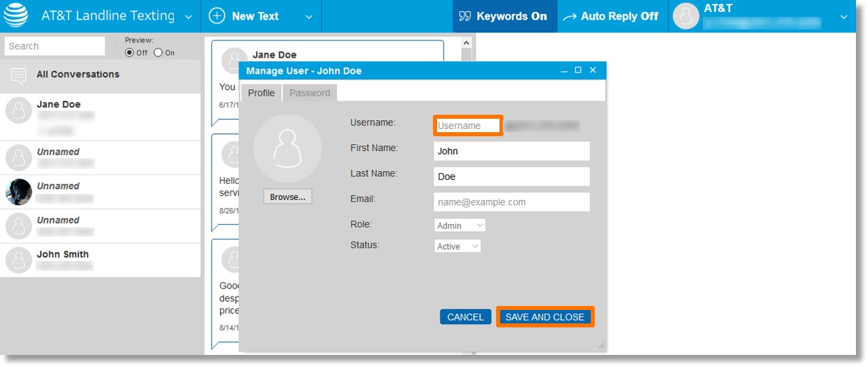This screenshot has width=868, height=367.
Task: Expand the New Text dropdown arrow
Action: coord(309,17)
